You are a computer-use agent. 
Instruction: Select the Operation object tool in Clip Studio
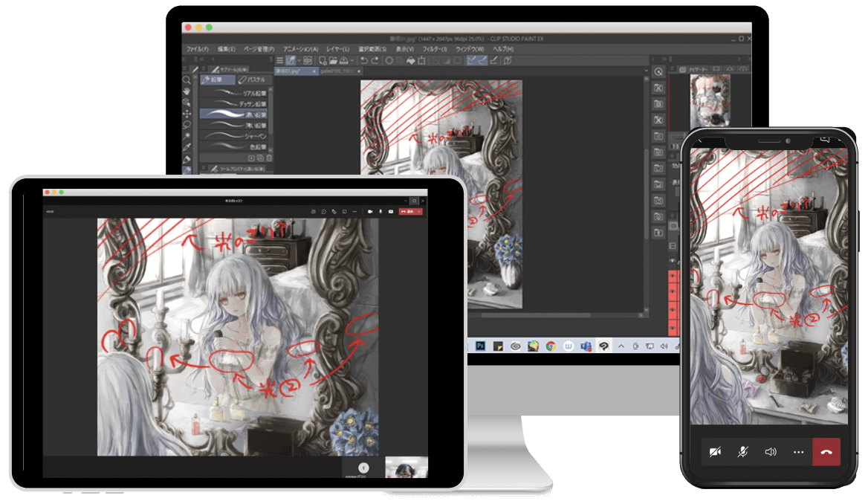click(187, 103)
